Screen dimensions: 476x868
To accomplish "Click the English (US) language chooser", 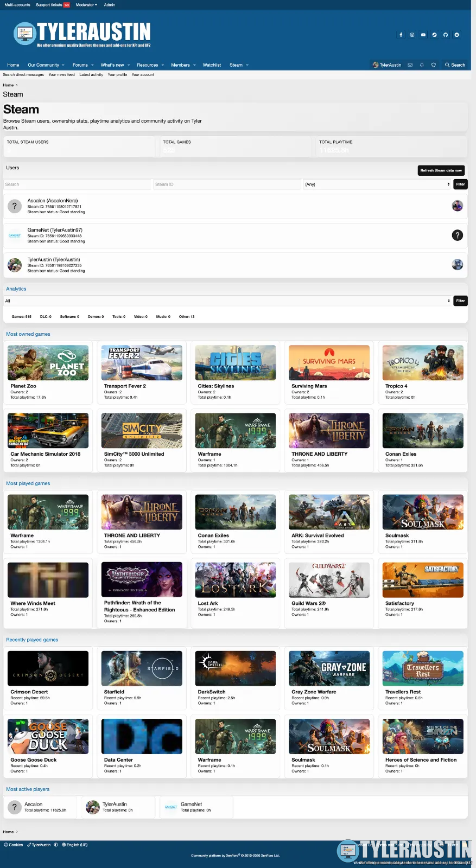I will click(75, 845).
